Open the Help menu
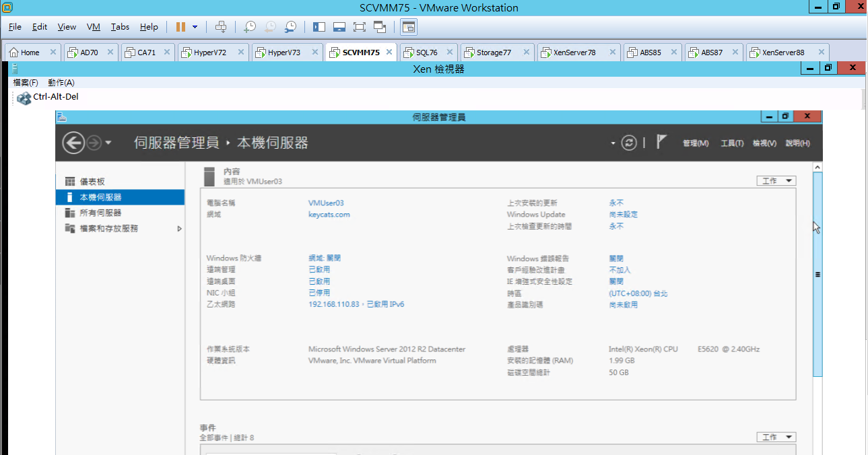868x455 pixels. pyautogui.click(x=149, y=27)
